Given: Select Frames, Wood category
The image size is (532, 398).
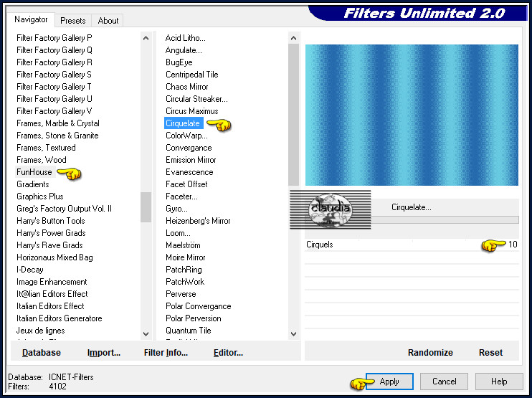Looking at the screenshot, I should point(42,160).
